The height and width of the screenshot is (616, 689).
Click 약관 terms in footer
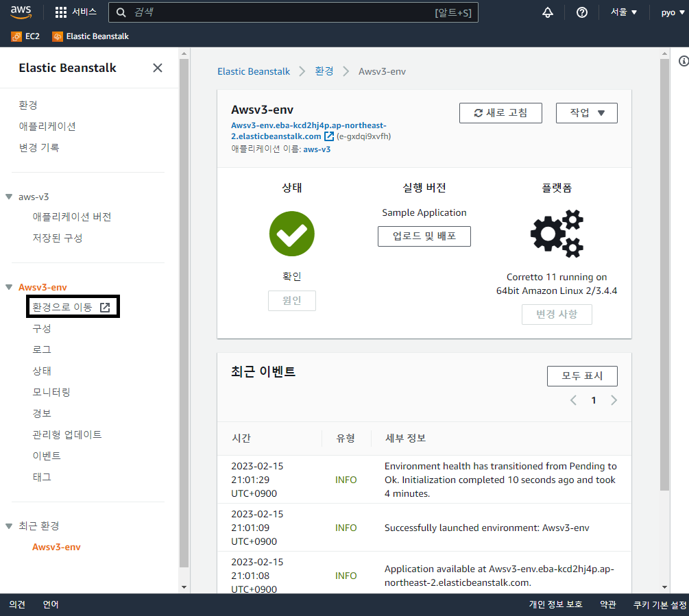point(608,604)
